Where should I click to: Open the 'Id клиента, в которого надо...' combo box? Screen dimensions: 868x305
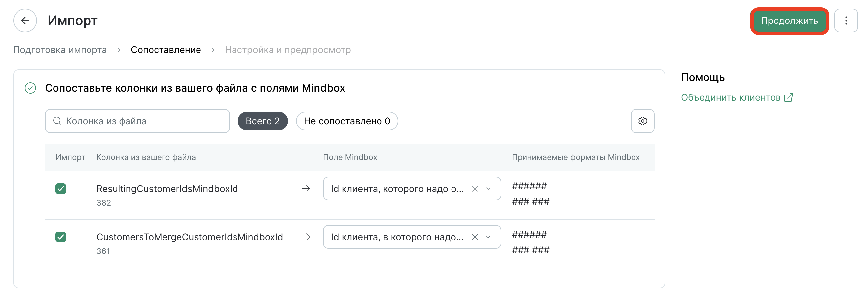[x=412, y=237]
